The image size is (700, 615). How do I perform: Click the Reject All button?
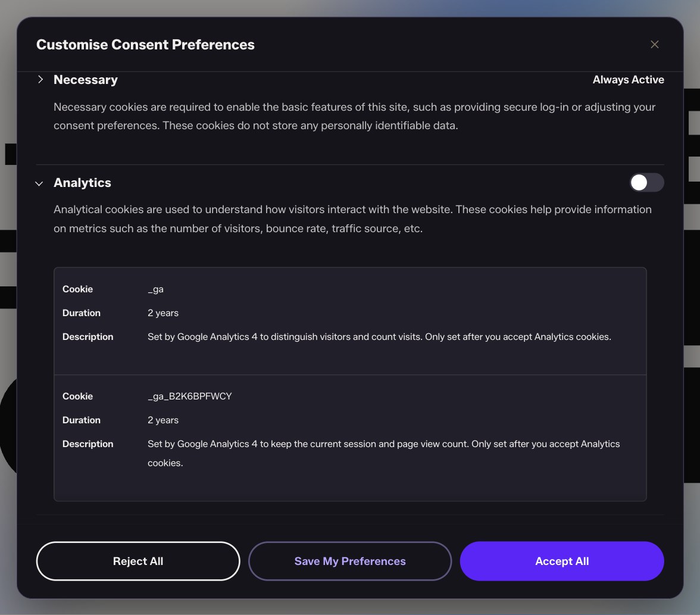coord(138,561)
